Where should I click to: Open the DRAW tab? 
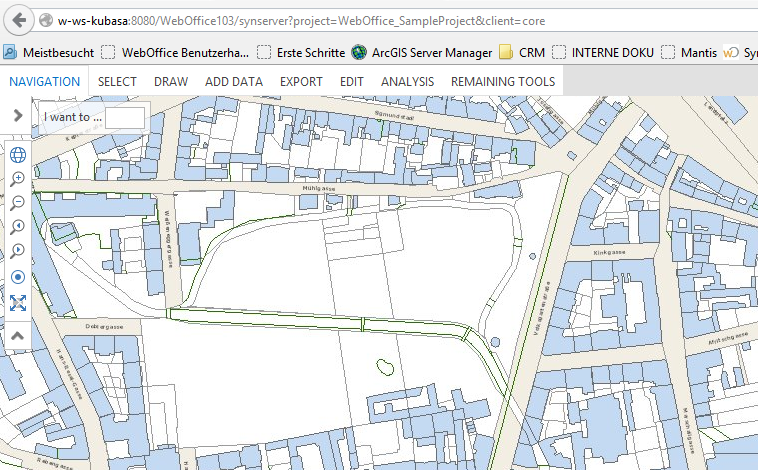171,81
